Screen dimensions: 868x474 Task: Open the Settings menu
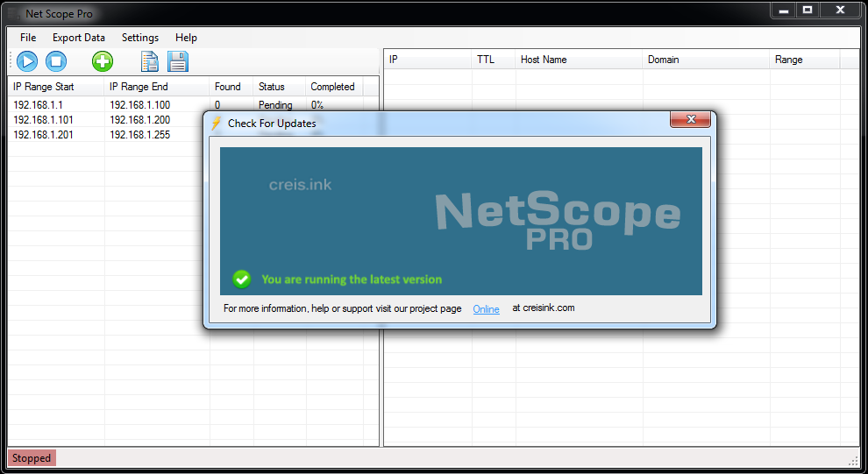tap(140, 38)
